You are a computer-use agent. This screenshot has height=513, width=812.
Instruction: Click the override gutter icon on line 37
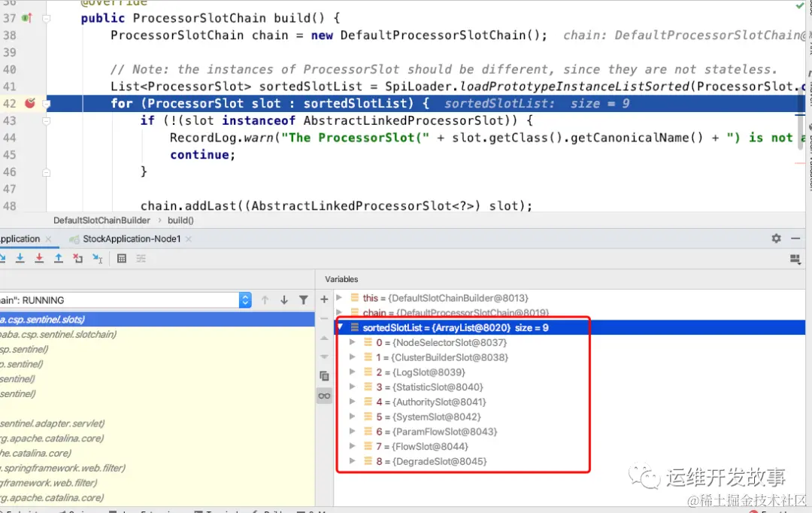27,18
